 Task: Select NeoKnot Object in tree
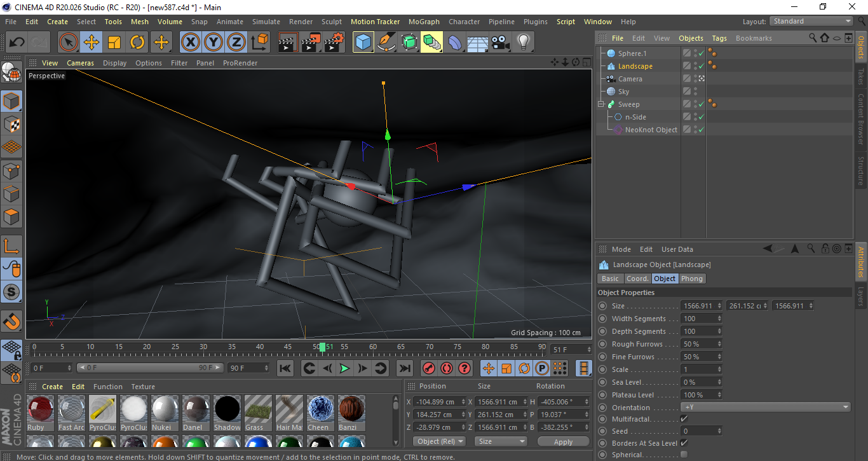pyautogui.click(x=651, y=130)
